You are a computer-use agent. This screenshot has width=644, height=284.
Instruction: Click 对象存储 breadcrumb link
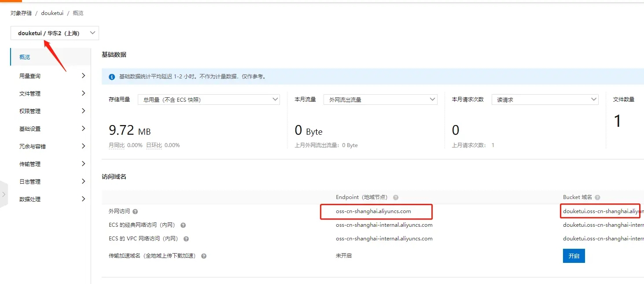[x=21, y=13]
